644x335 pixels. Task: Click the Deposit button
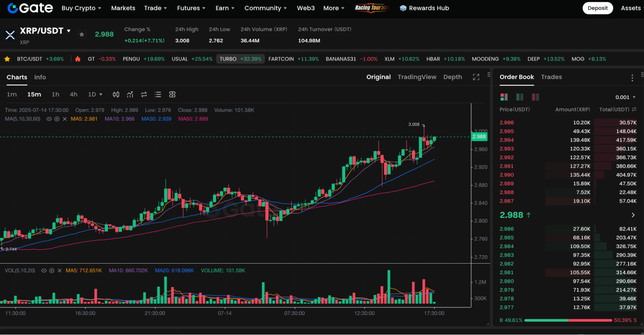pos(598,8)
